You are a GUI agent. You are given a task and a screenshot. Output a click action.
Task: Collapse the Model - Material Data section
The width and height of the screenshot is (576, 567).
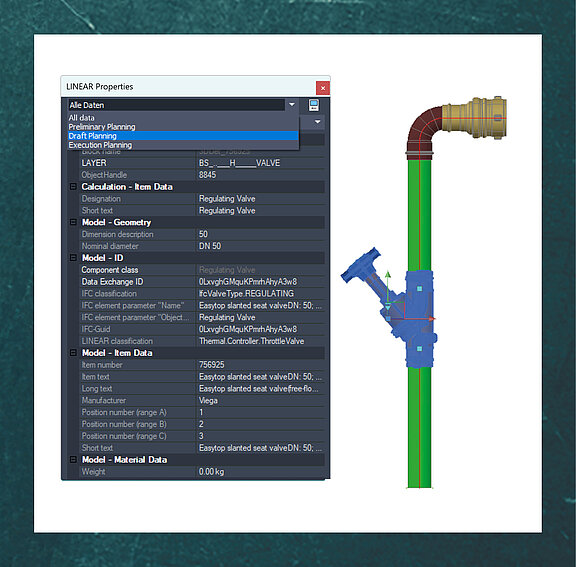click(73, 459)
